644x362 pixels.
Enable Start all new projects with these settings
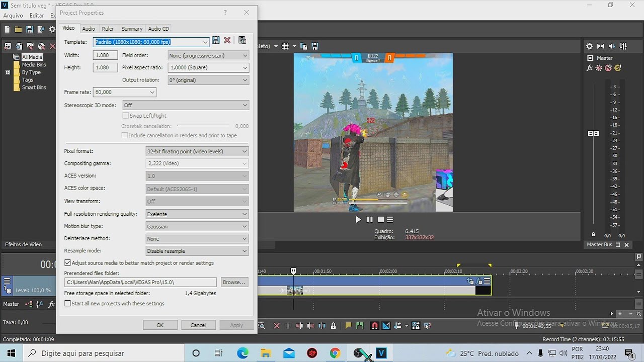[x=67, y=304]
